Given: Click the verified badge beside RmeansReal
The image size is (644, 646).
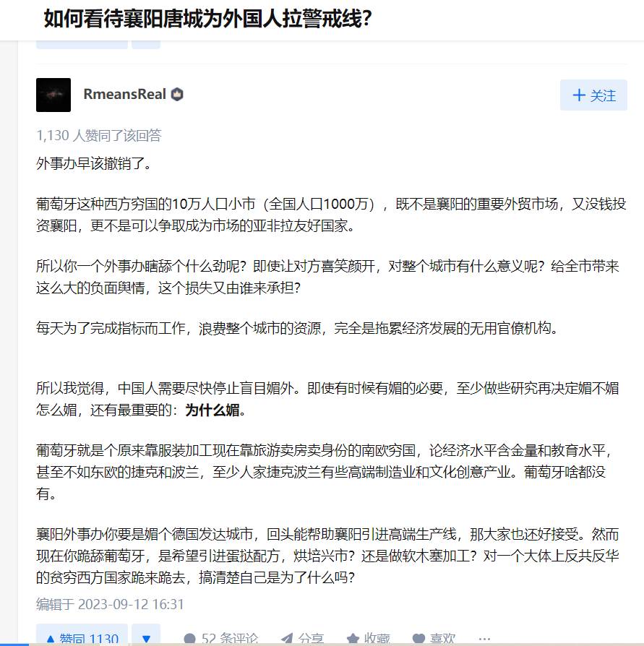Looking at the screenshot, I should 177,95.
